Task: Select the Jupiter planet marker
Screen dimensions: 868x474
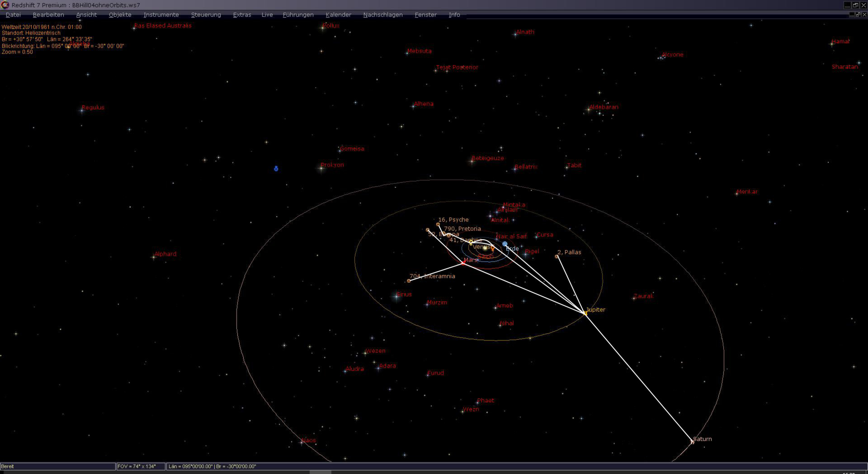Action: (x=585, y=313)
